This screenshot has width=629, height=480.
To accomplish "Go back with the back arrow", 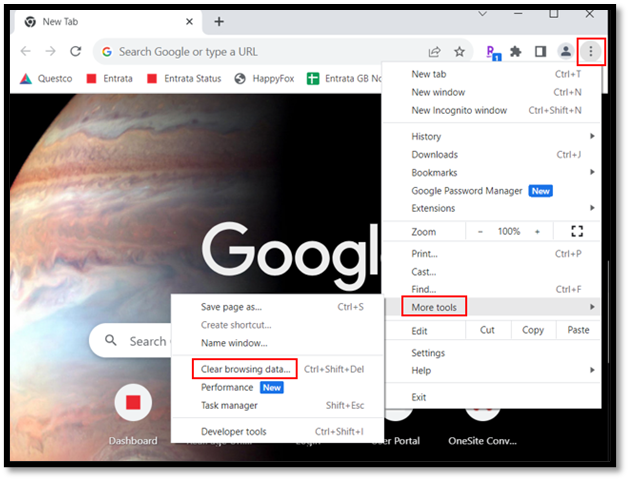I will click(26, 51).
